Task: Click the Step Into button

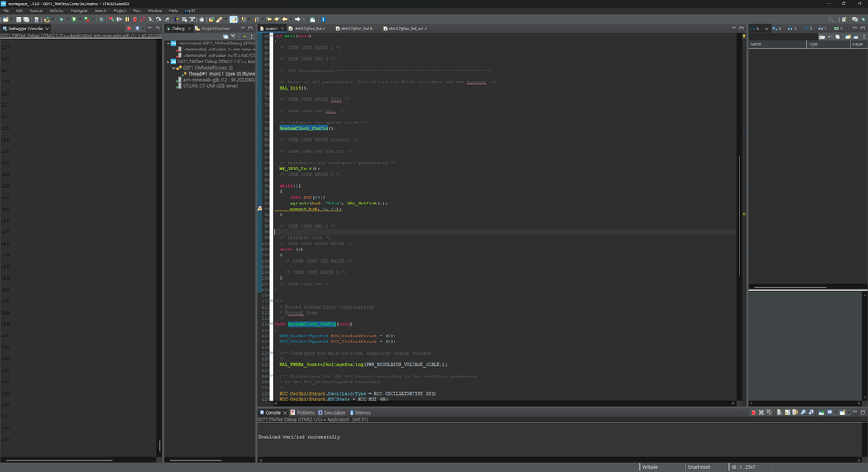Action: [x=150, y=19]
